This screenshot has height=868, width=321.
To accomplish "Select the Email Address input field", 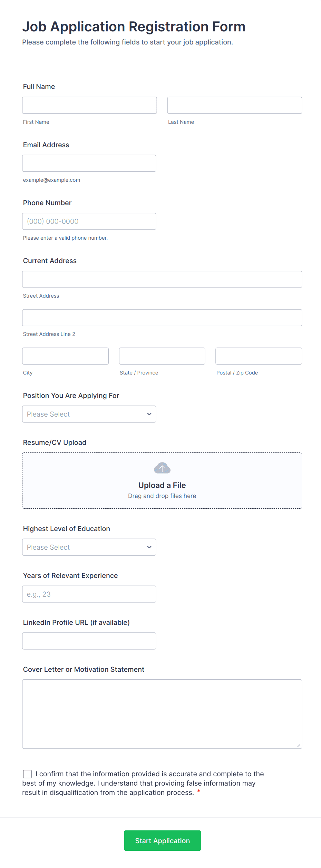I will click(x=89, y=163).
